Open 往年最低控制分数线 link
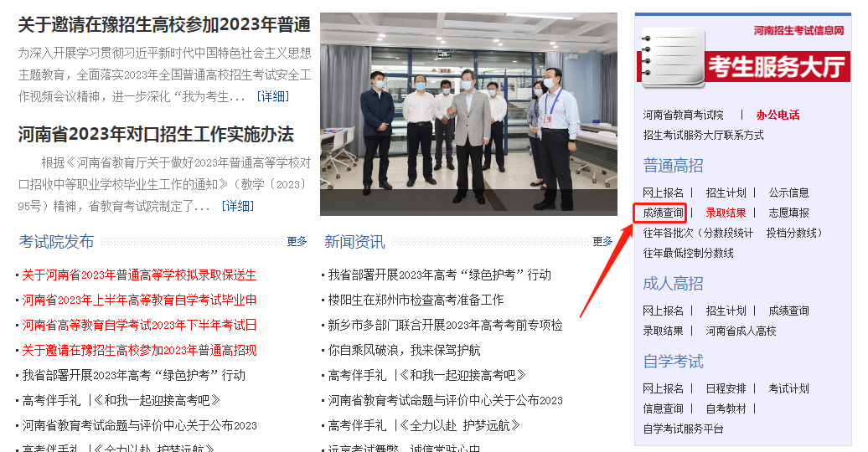Viewport: 868px width, 452px height. click(688, 253)
